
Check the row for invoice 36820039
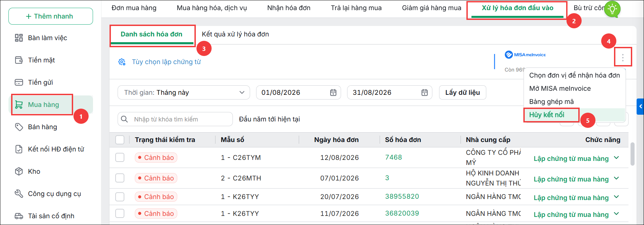point(120,214)
